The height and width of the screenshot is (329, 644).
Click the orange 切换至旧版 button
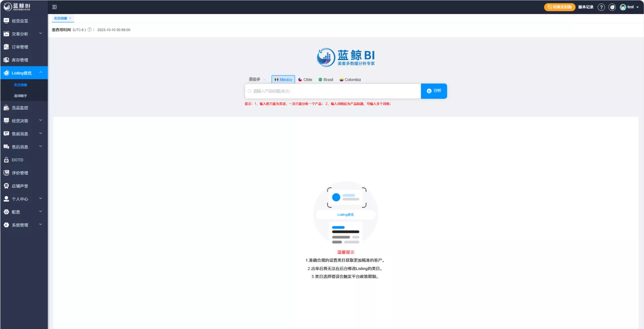pyautogui.click(x=559, y=7)
